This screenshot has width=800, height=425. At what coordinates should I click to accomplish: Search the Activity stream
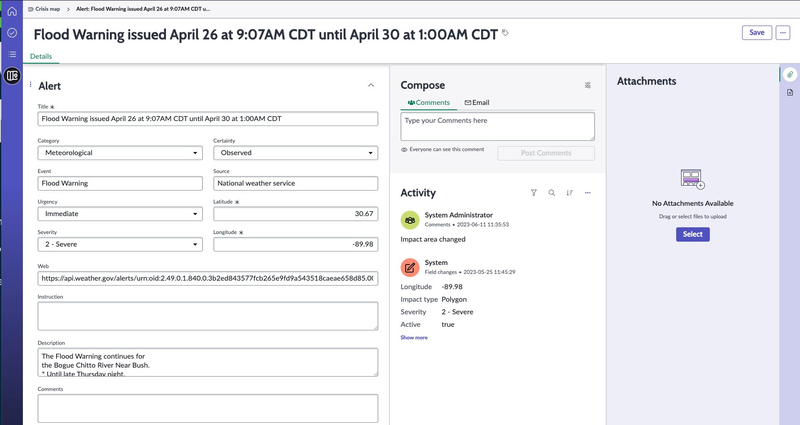pyautogui.click(x=552, y=193)
